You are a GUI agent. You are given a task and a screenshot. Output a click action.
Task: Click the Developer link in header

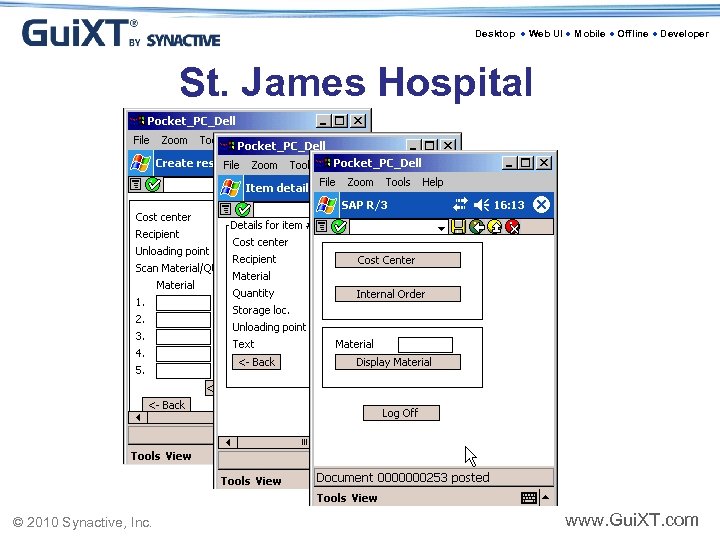(684, 34)
